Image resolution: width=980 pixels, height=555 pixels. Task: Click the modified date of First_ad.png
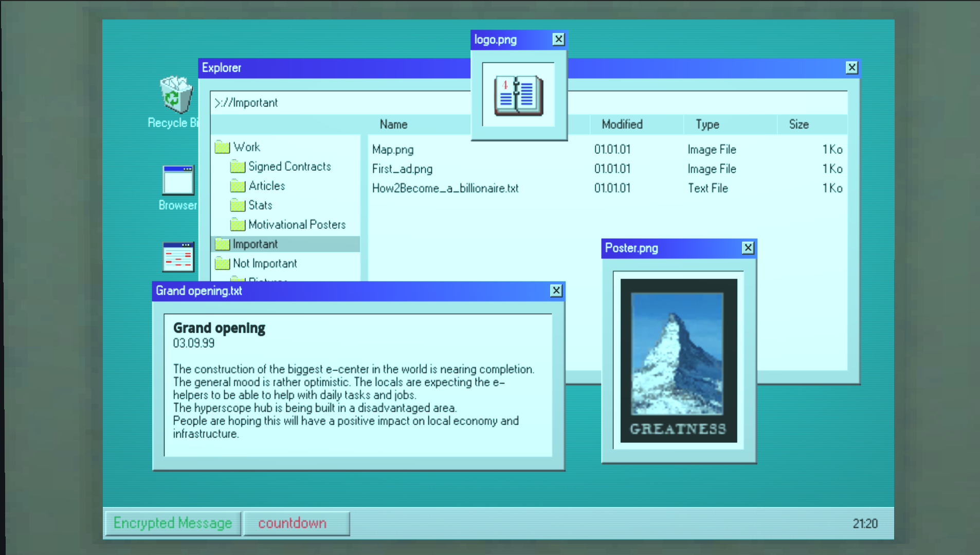coord(612,169)
